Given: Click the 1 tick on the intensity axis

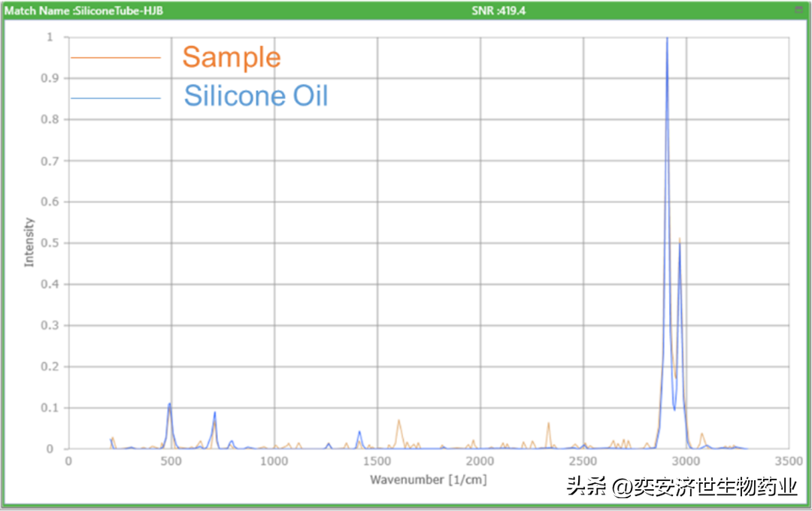Looking at the screenshot, I should [x=50, y=37].
